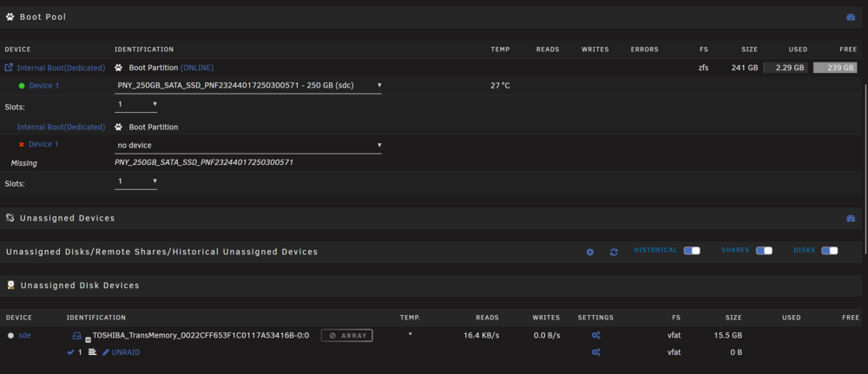Image resolution: width=868 pixels, height=374 pixels.
Task: Click the ARRAY button for TOSHIBA disk
Action: click(347, 335)
